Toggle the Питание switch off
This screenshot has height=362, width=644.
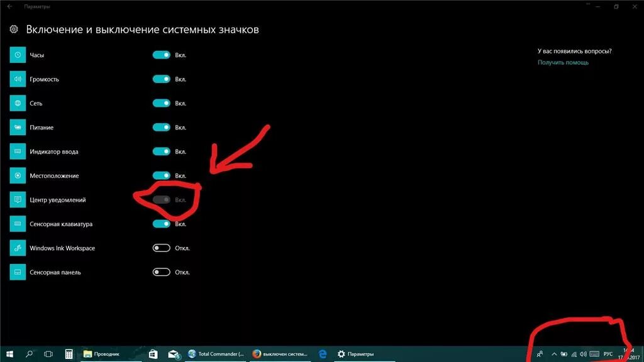(162, 127)
